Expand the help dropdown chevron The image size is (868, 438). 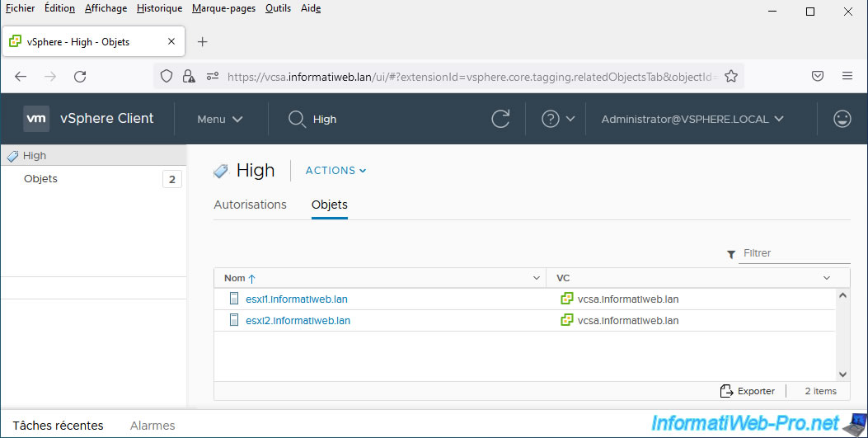click(x=570, y=119)
